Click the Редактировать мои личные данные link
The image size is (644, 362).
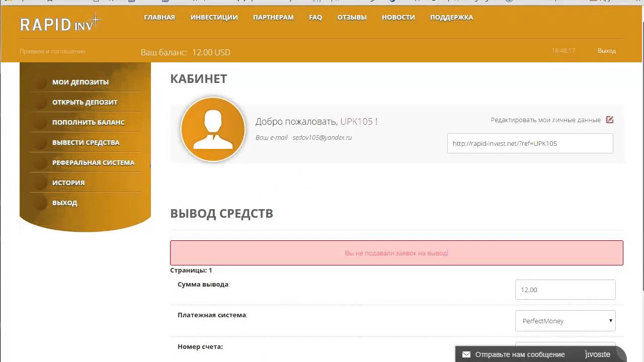click(545, 120)
